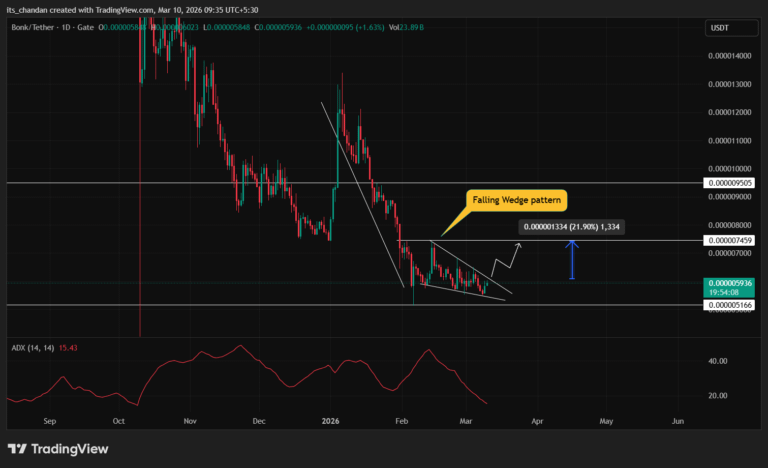Click 0.000009000 on the price scale
This screenshot has height=468, width=768.
[729, 197]
